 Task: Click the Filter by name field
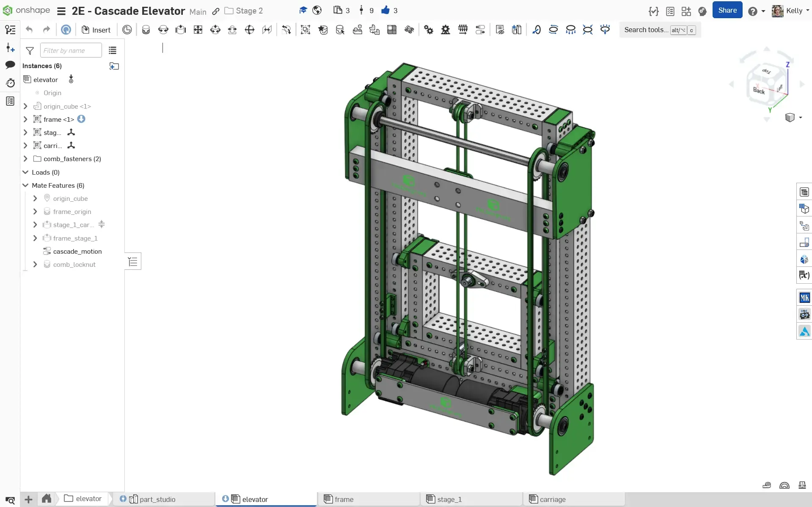click(x=71, y=51)
